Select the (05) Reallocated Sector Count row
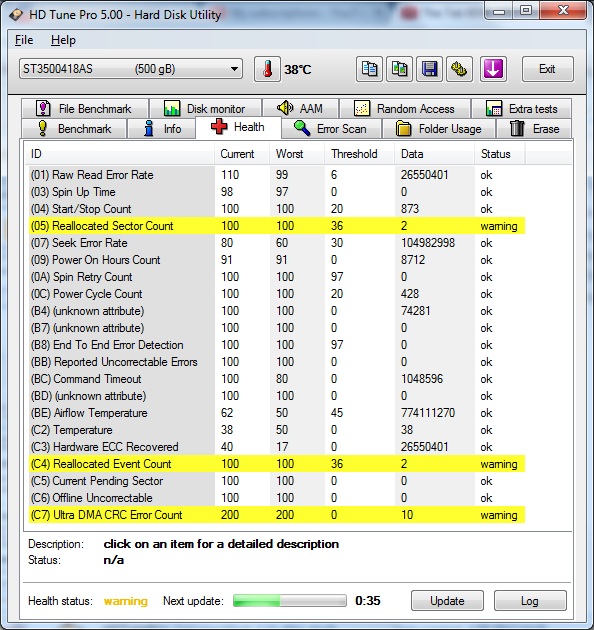This screenshot has width=594, height=630. [x=277, y=226]
